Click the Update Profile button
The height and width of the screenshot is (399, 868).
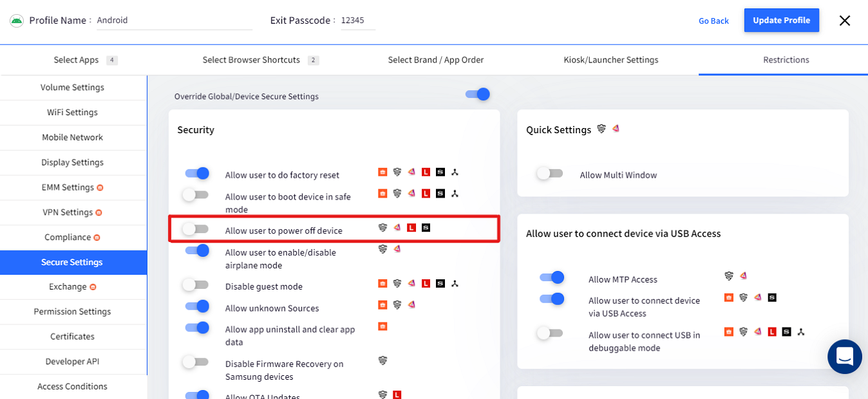(x=782, y=20)
